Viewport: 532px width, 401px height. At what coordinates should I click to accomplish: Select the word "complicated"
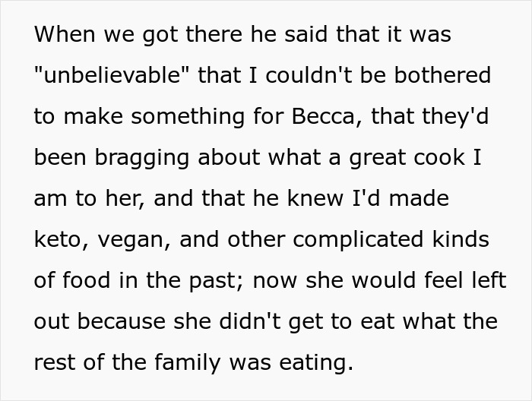click(x=358, y=240)
